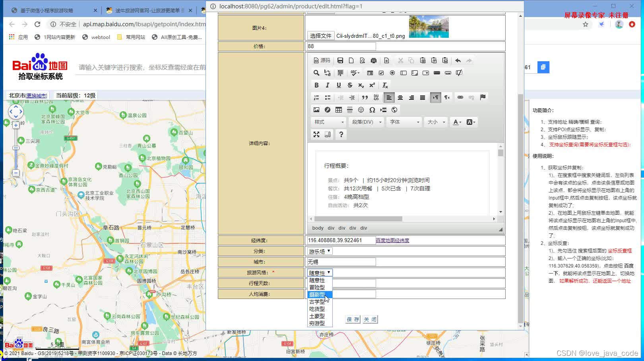The width and height of the screenshot is (644, 361).
Task: Click the block quote icon
Action: click(x=365, y=97)
